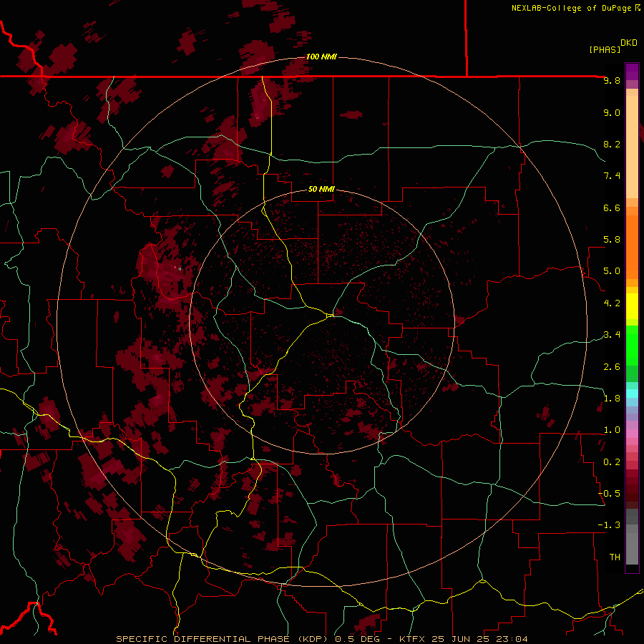Viewport: 644px width, 644px height.
Task: Click the 7.4 value on color scale
Action: 612,176
